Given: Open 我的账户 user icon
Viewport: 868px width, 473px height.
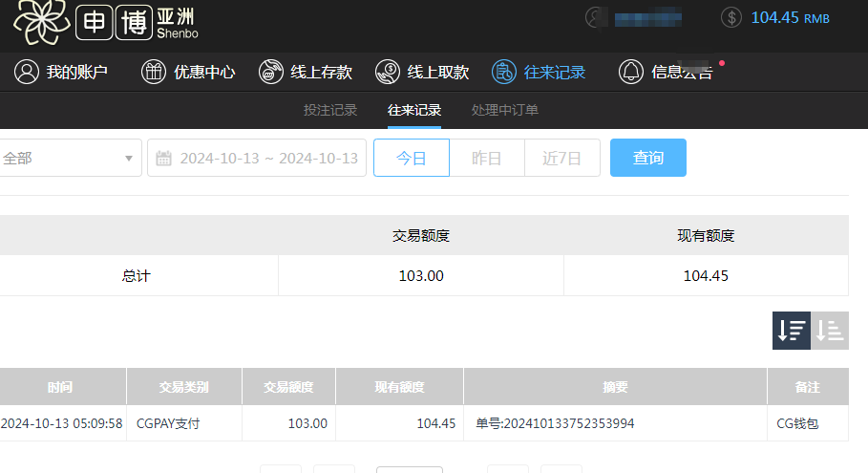Looking at the screenshot, I should [x=27, y=72].
